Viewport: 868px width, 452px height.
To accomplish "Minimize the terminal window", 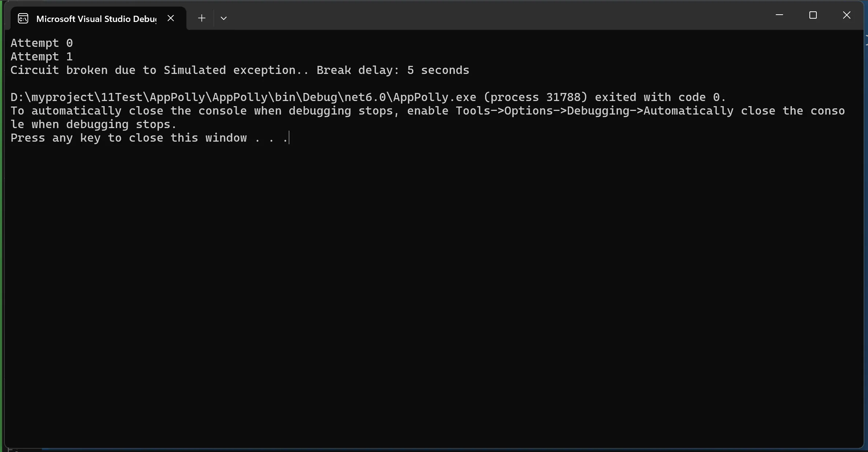I will 779,15.
